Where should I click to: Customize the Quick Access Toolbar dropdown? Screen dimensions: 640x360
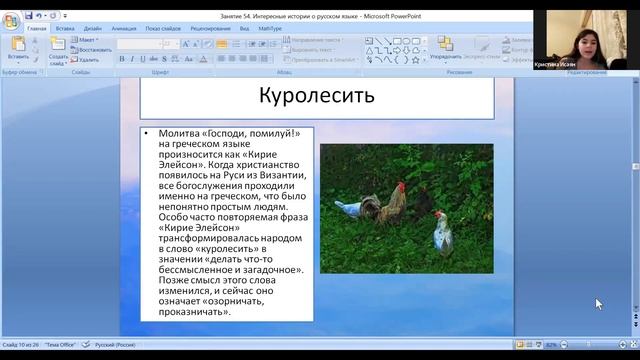[65, 16]
